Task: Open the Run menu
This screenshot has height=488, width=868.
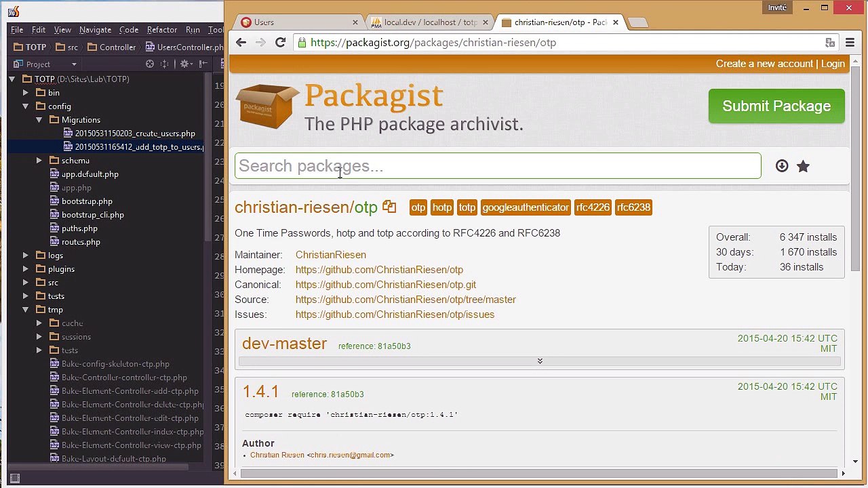Action: (193, 30)
